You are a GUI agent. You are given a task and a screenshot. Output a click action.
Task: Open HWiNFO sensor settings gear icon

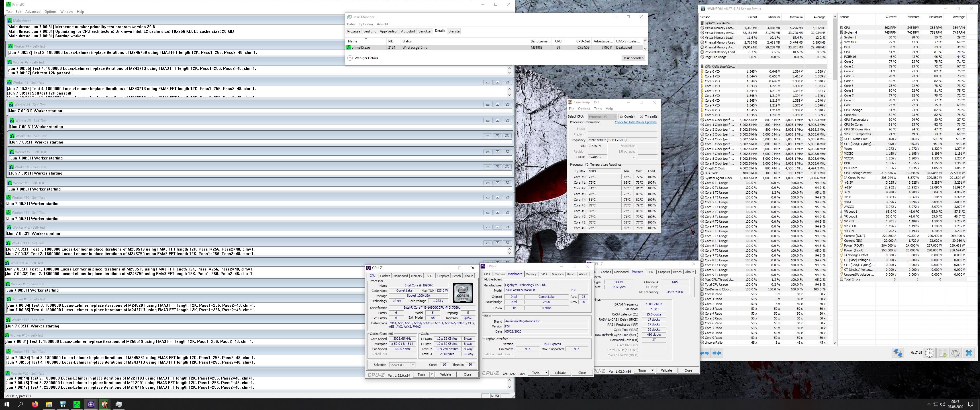point(956,353)
